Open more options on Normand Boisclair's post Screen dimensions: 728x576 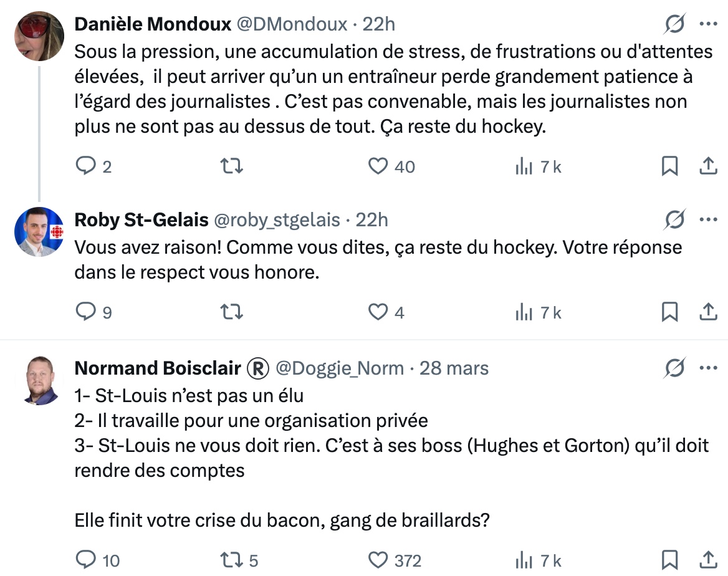(x=709, y=368)
